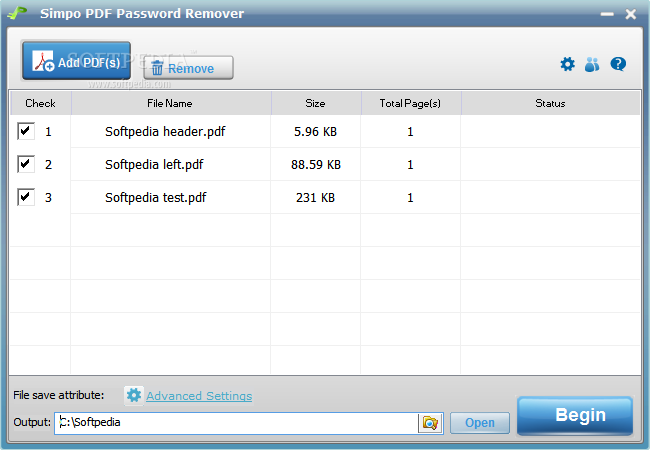Minimize the Simpo PDF Password Remover window
The height and width of the screenshot is (450, 650).
[607, 15]
